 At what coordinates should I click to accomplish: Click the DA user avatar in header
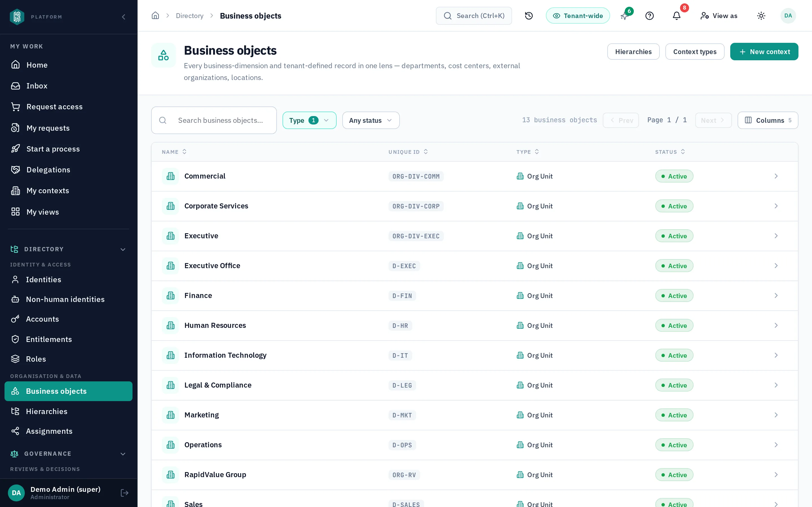click(788, 16)
